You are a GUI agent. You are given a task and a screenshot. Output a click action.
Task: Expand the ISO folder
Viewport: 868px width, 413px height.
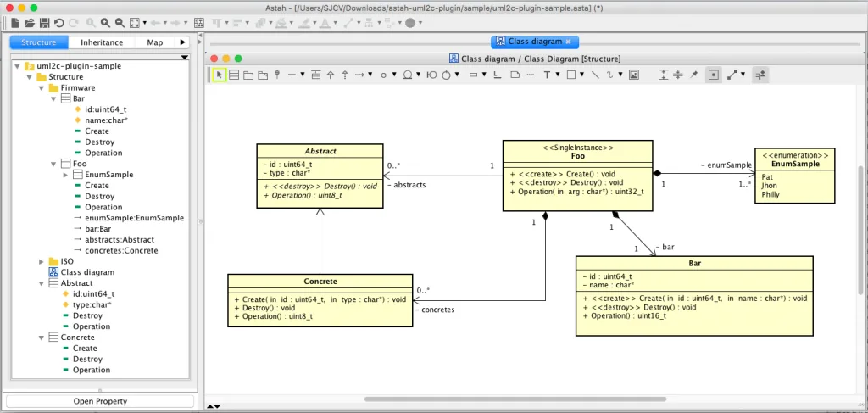[42, 261]
